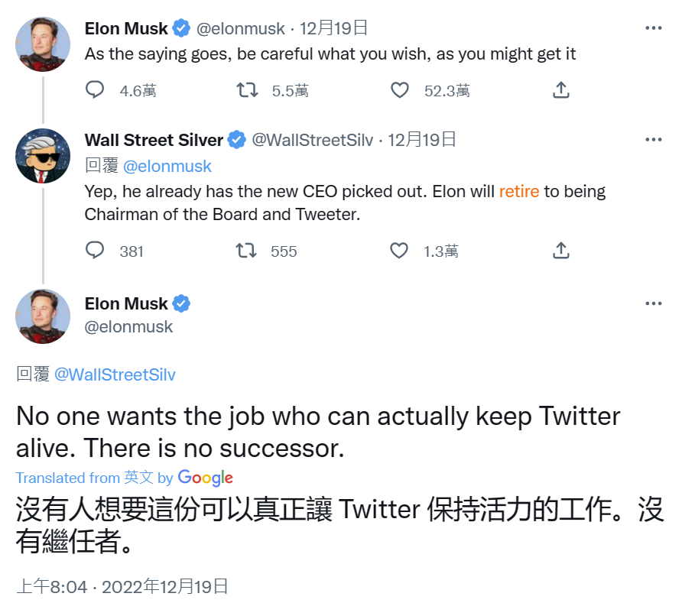Click the @WallStreetSilv reply mention link
This screenshot has height=616, width=682.
point(115,374)
